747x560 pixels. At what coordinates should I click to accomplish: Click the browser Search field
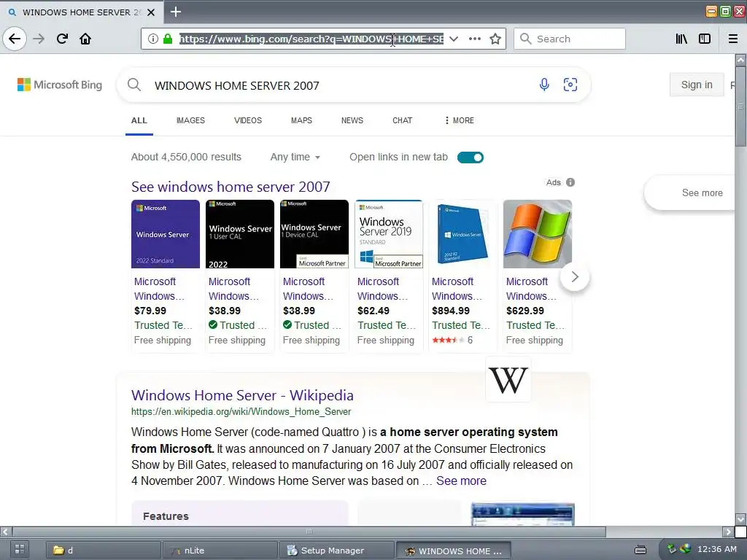coord(569,39)
